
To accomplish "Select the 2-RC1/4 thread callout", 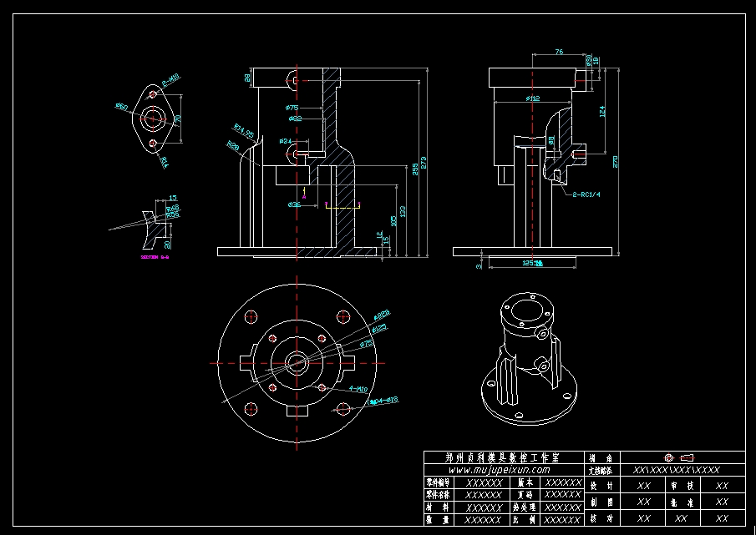I will pyautogui.click(x=586, y=194).
